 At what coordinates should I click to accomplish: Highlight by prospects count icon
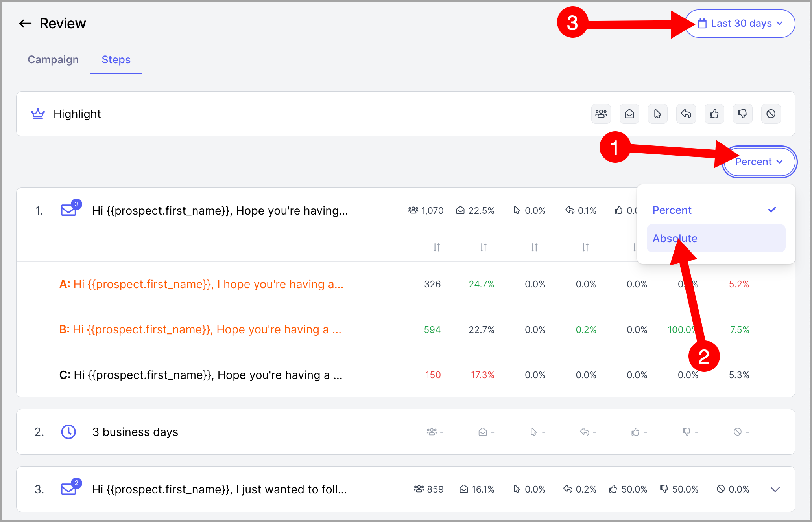(601, 114)
